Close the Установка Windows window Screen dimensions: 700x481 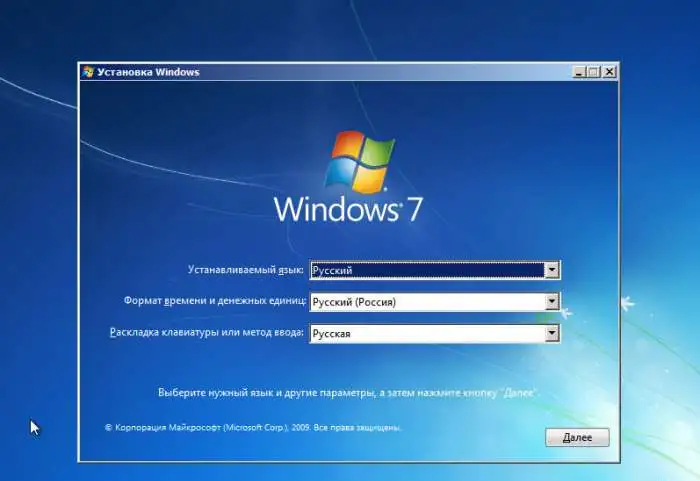[x=609, y=72]
